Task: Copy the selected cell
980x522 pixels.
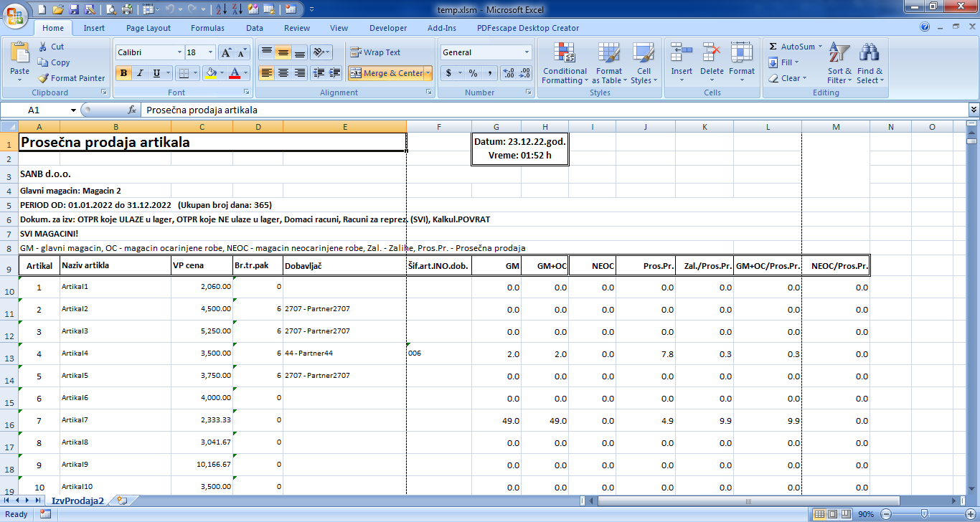Action: (54, 62)
